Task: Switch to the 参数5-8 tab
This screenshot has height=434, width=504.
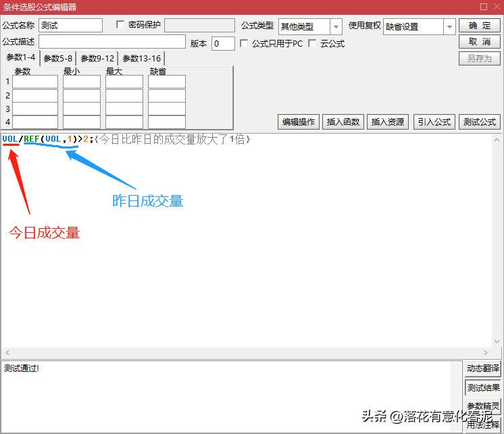Action: (58, 59)
